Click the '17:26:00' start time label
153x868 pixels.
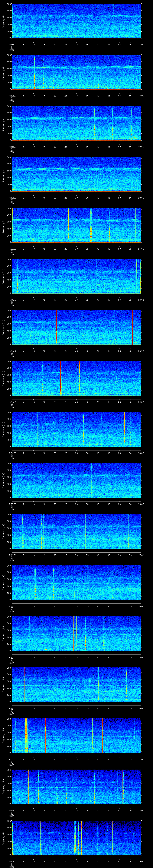tap(12, 555)
